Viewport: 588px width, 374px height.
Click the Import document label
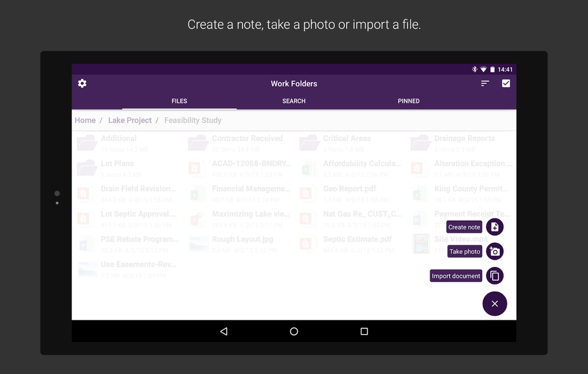[456, 276]
